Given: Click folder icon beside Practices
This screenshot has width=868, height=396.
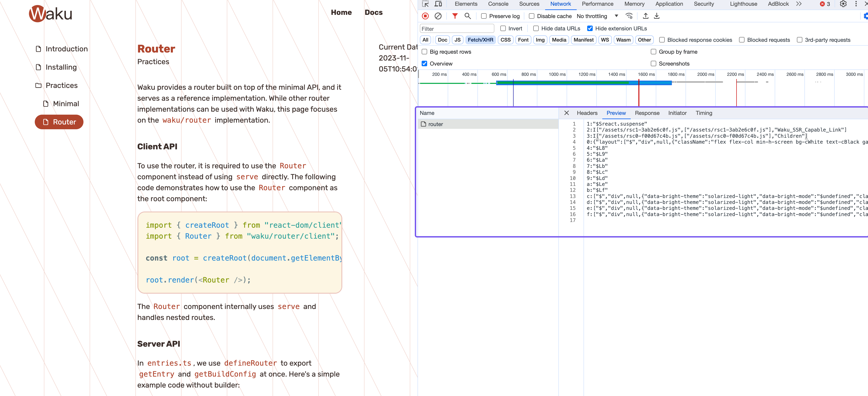Looking at the screenshot, I should (x=38, y=85).
